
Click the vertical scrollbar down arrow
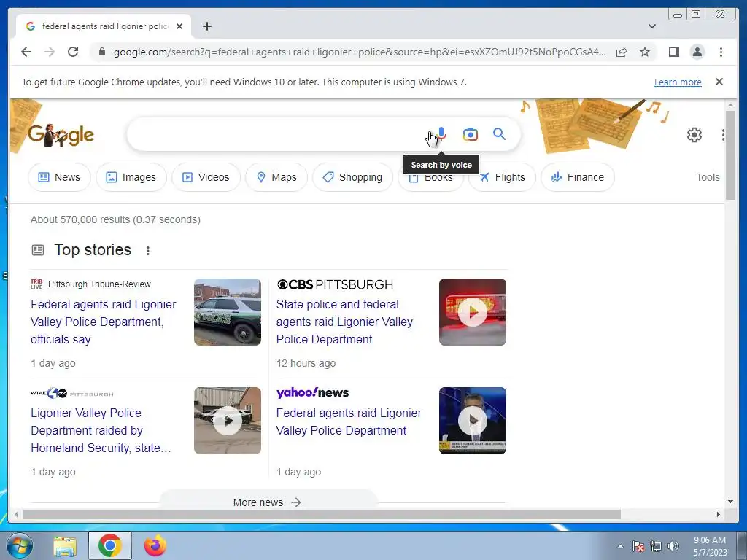[731, 502]
